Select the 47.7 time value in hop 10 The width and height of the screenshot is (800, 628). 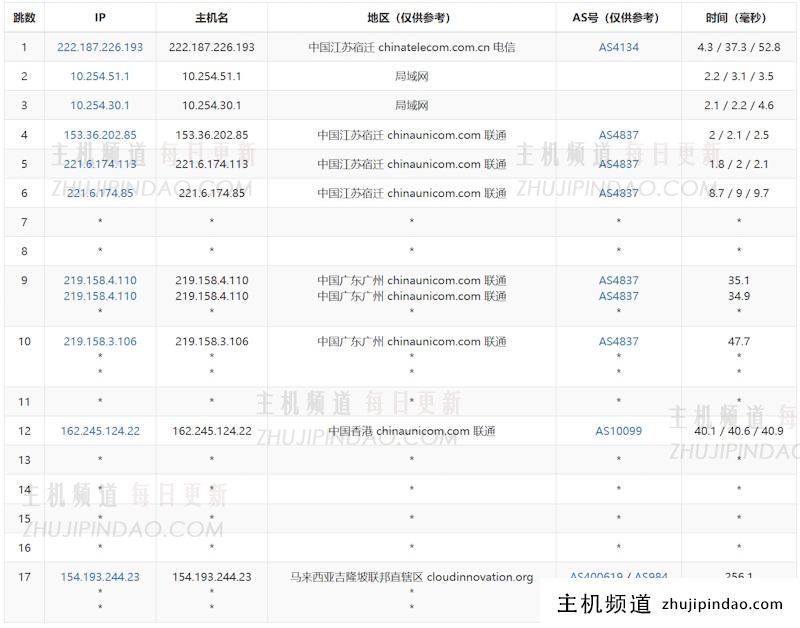pos(739,342)
